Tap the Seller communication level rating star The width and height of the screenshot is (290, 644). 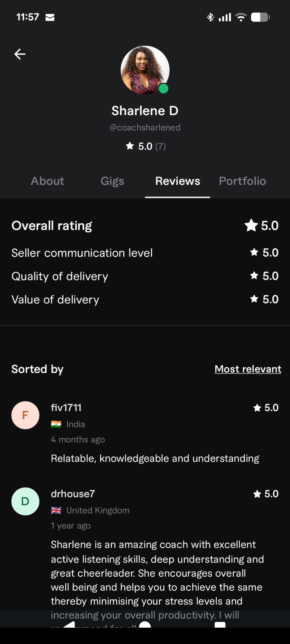(254, 252)
